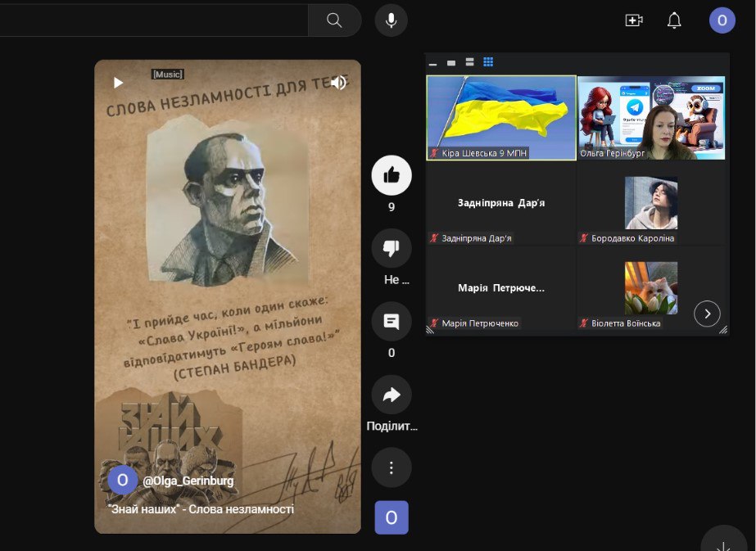The height and width of the screenshot is (551, 756).
Task: Like the Shorts video
Action: (392, 175)
